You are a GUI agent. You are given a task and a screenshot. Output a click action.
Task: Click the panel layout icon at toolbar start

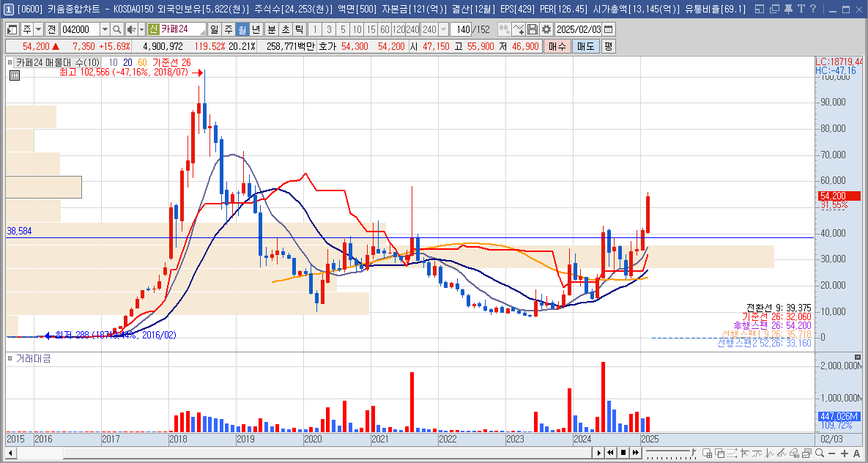[12, 29]
